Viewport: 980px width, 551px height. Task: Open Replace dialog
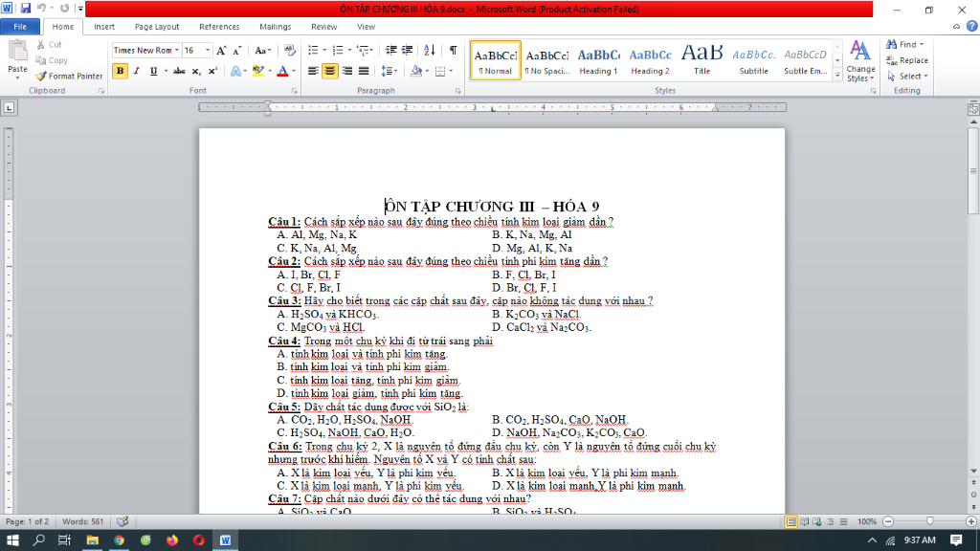[907, 60]
